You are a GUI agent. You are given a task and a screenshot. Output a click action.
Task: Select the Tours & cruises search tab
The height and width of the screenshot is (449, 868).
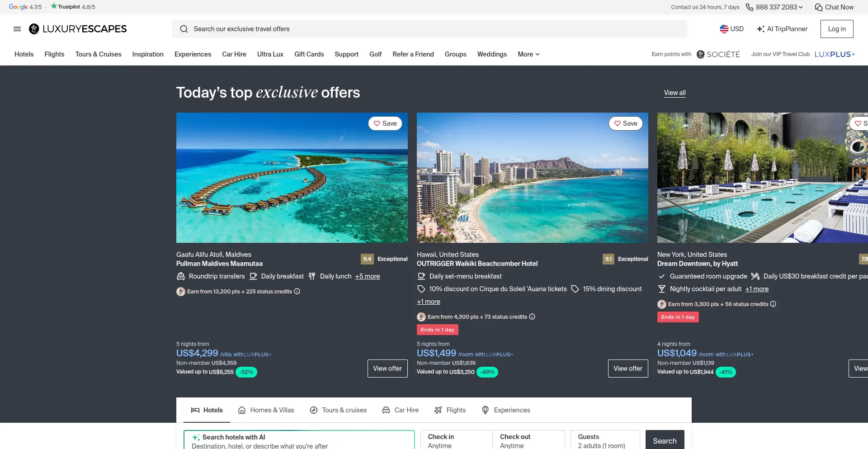tap(338, 410)
